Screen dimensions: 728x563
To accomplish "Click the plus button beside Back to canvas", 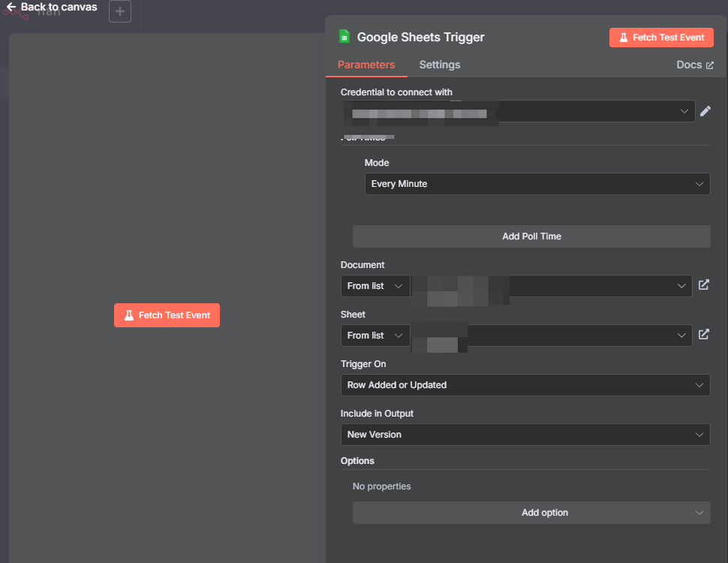I will 120,11.
